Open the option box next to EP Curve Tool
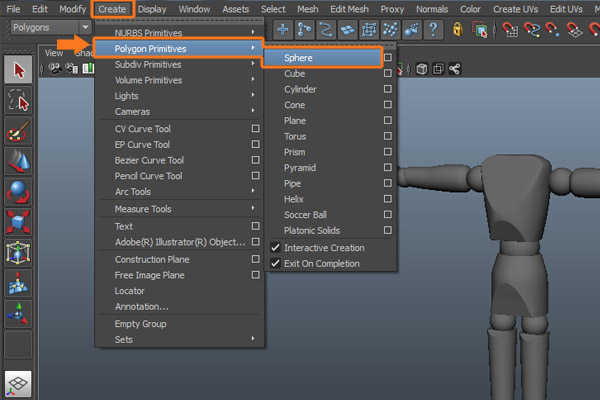600x400 pixels. click(255, 144)
